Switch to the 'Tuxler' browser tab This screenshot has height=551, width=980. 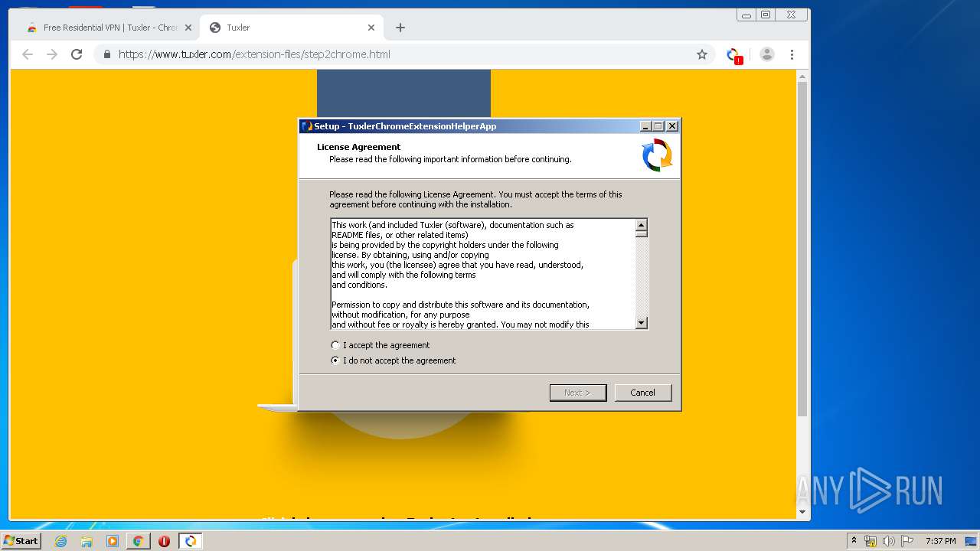click(291, 28)
